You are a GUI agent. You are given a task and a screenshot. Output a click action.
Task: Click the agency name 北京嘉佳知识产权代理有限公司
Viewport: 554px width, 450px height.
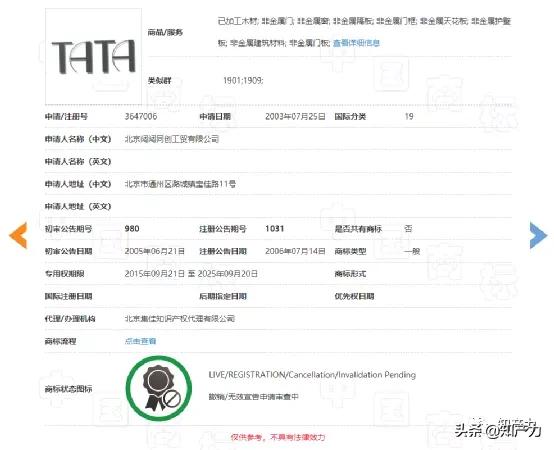[x=180, y=319]
